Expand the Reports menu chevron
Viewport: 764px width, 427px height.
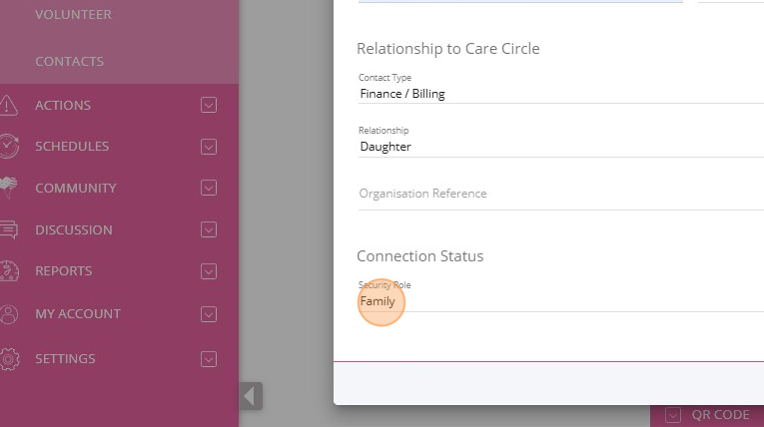click(209, 271)
